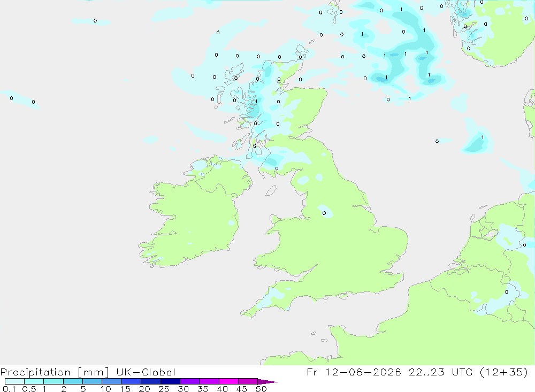Click the legend arrow tip above 50

[x=267, y=382]
